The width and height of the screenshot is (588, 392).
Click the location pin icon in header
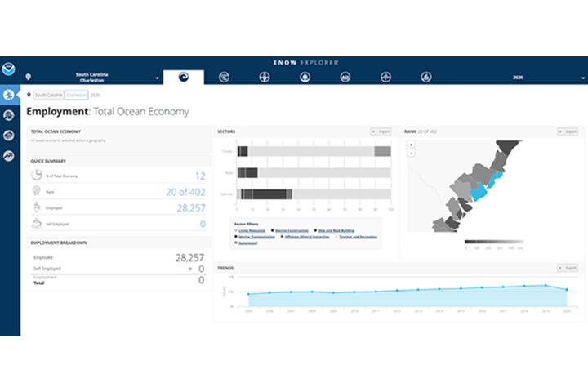[x=28, y=77]
